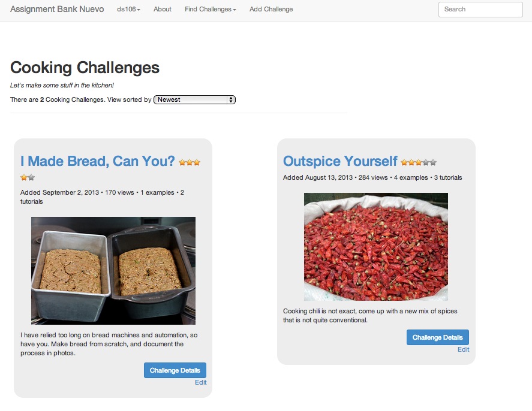532x411 pixels.
Task: Open the ds106 dropdown menu
Action: [128, 9]
